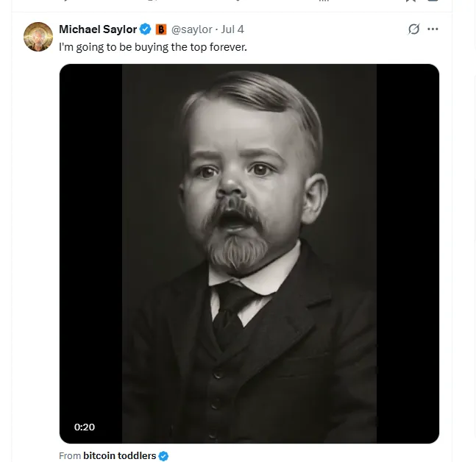Screen dimensions: 476x462
Task: Click the Michael Saylor display name
Action: click(98, 29)
